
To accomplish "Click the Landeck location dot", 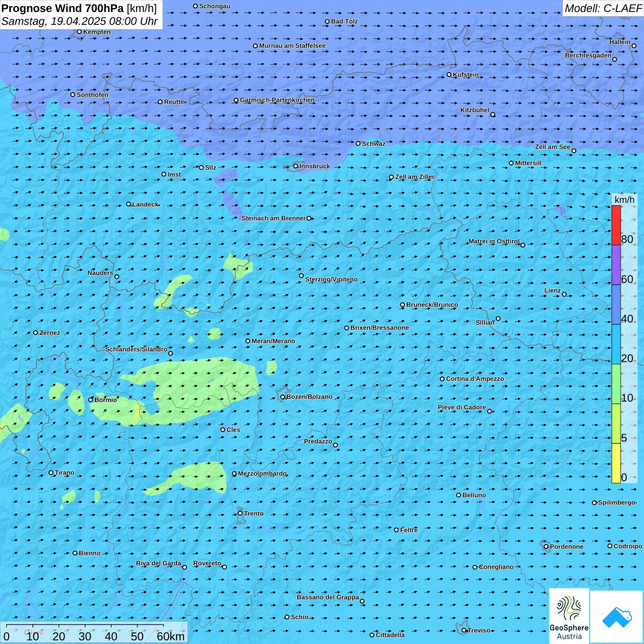I will (x=129, y=204).
